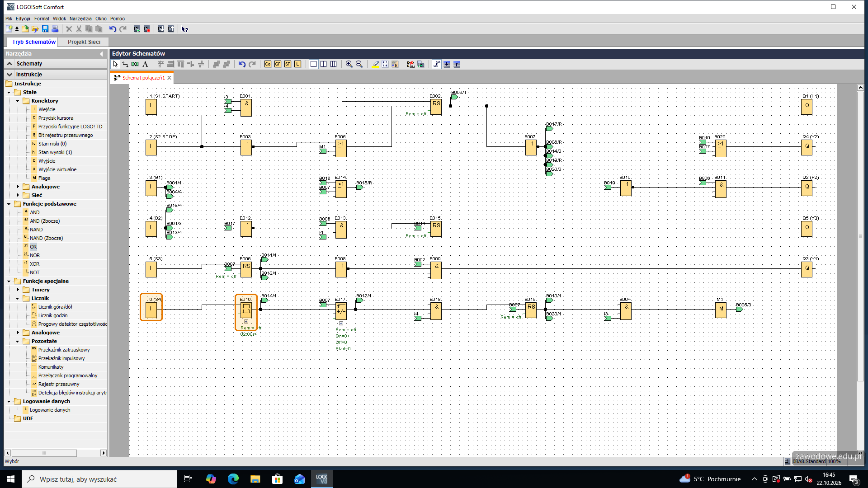Select the Text tool (A) in editor

pos(145,64)
